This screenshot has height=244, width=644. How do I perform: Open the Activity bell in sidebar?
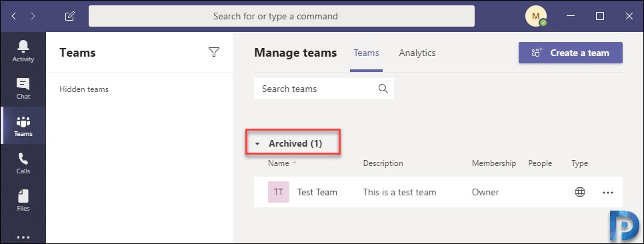pyautogui.click(x=23, y=51)
